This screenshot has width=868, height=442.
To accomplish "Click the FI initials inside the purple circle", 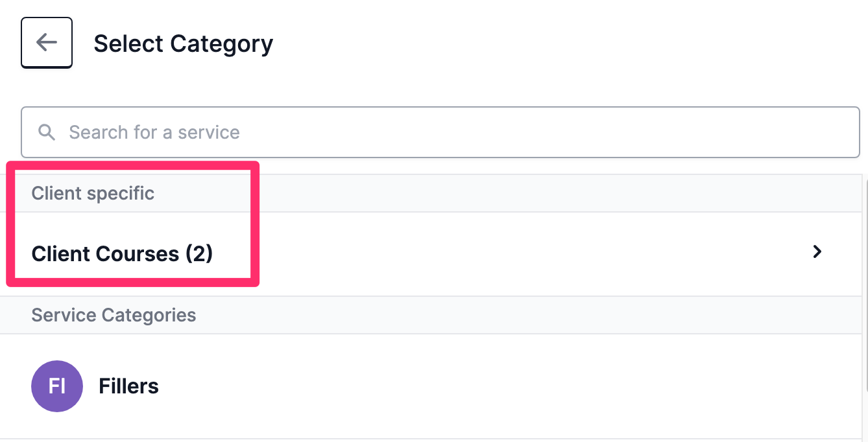I will 57,386.
